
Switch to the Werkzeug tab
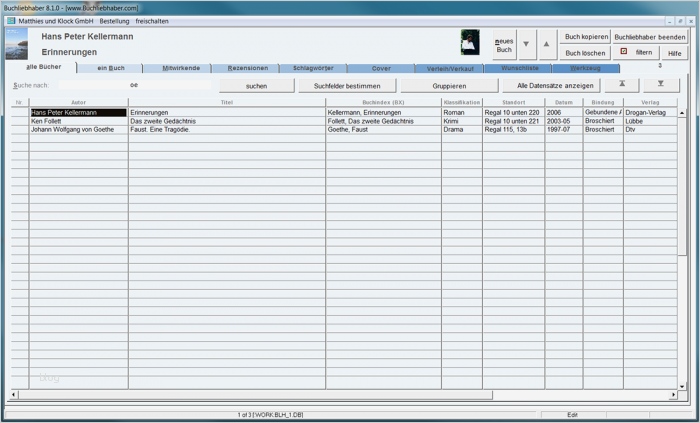point(585,68)
